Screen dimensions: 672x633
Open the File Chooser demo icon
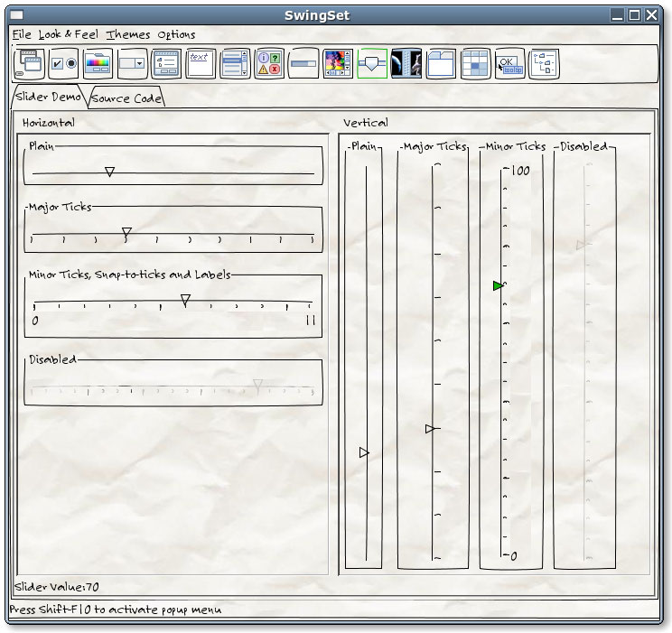pos(166,63)
